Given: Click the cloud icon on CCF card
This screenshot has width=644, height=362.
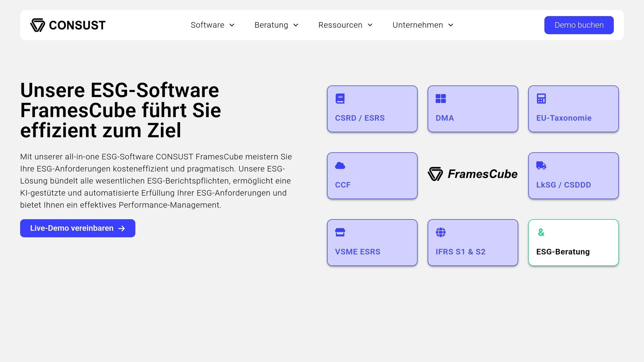Looking at the screenshot, I should click(x=340, y=166).
